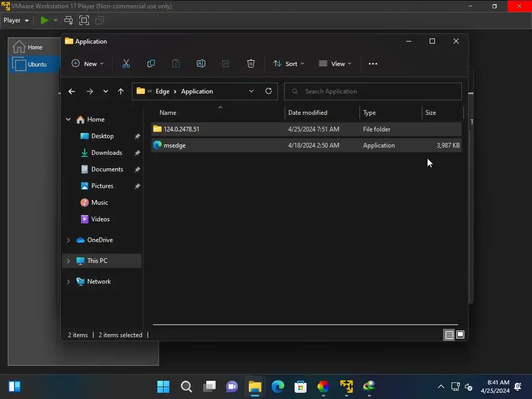Go forward with the right arrow
Viewport: 532px width, 399px height.
pyautogui.click(x=89, y=91)
